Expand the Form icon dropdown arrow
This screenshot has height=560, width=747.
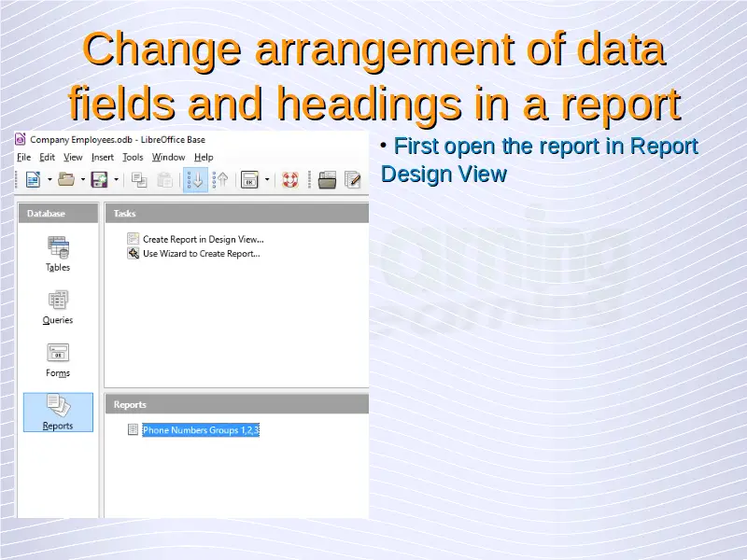point(267,179)
